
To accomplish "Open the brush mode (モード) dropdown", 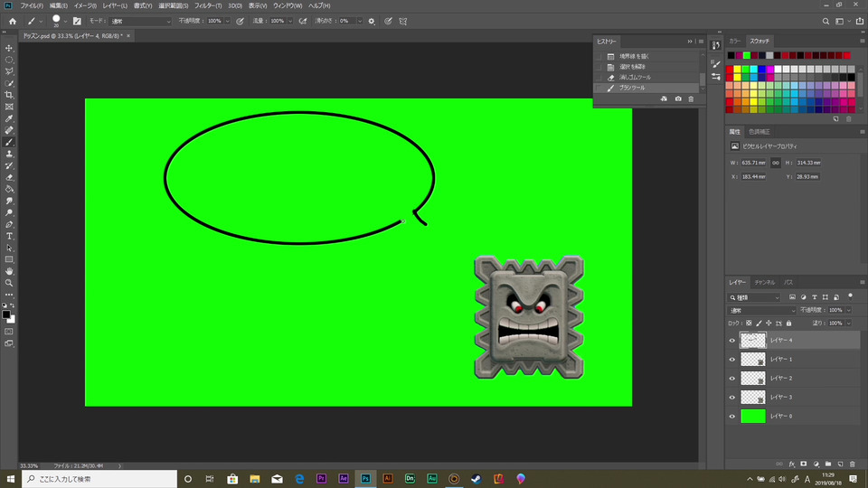I will [140, 21].
